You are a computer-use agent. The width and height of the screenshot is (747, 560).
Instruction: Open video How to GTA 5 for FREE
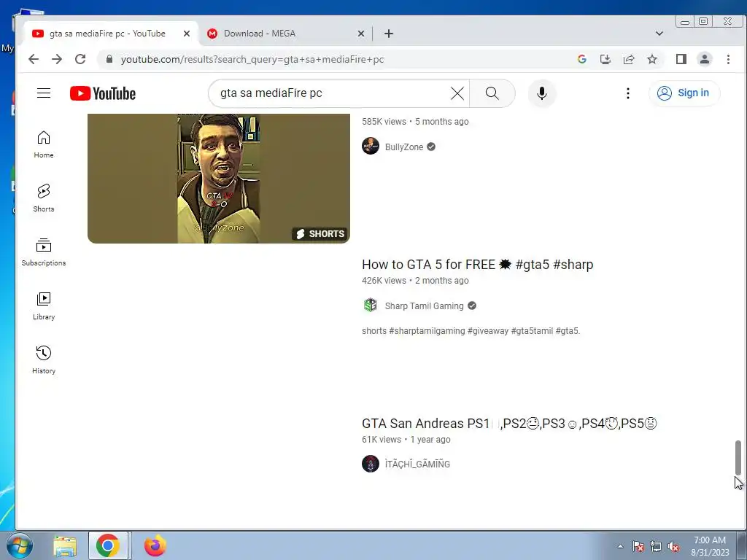point(477,264)
